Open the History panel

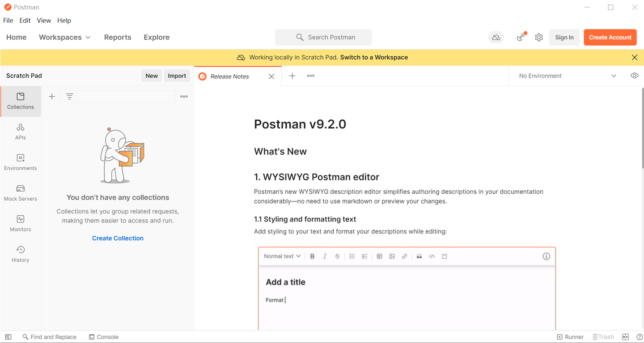pyautogui.click(x=21, y=253)
